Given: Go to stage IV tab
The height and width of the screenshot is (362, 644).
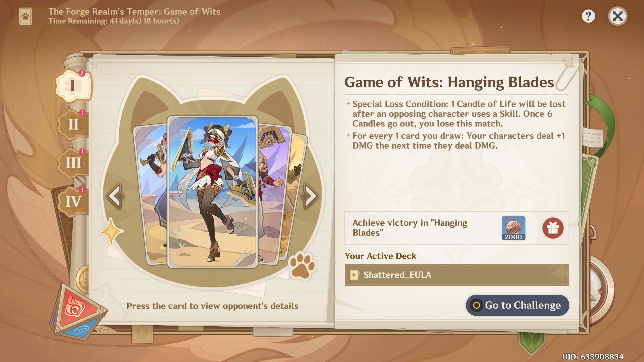Looking at the screenshot, I should [73, 202].
